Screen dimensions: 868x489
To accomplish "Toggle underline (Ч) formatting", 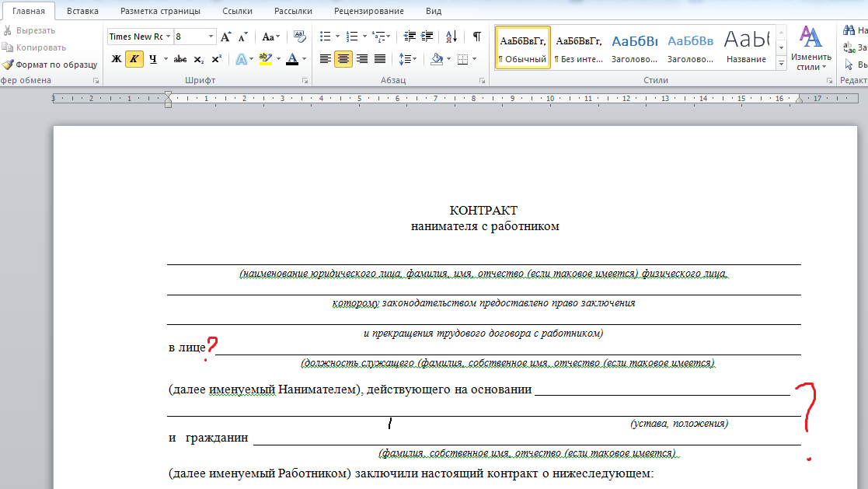I will coord(153,59).
